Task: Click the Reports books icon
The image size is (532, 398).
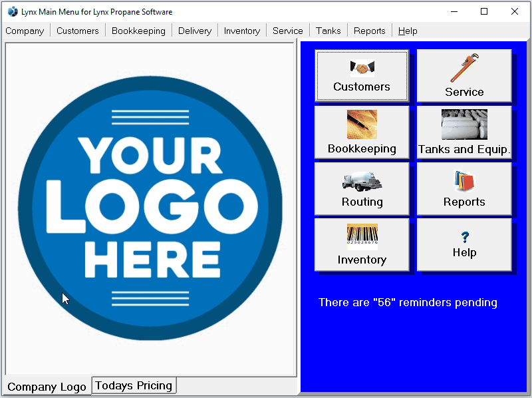Action: [x=464, y=181]
